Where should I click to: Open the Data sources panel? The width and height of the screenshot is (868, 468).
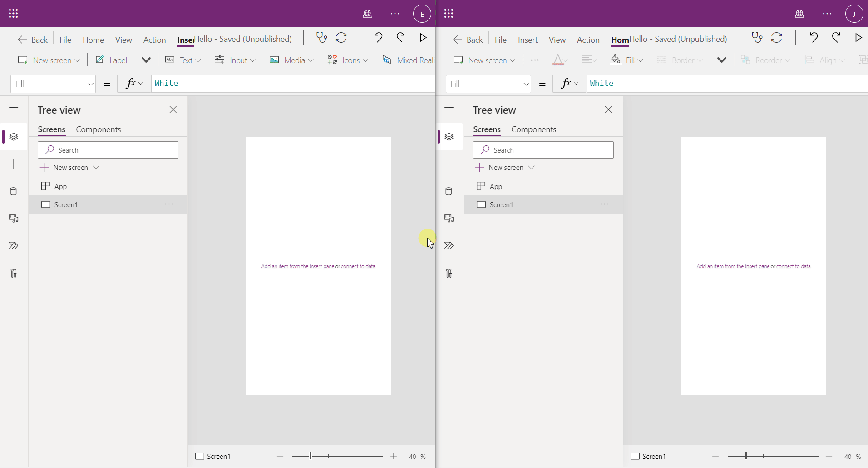coord(14,191)
